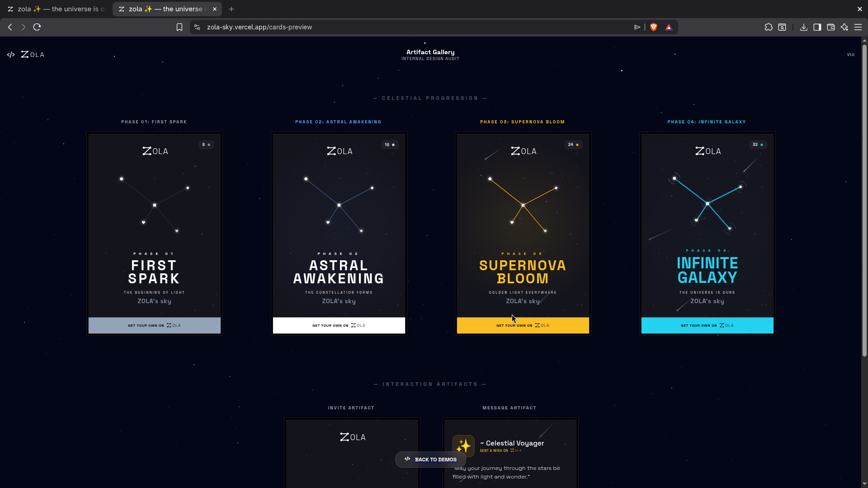Switch to the first zola browser tab

57,9
